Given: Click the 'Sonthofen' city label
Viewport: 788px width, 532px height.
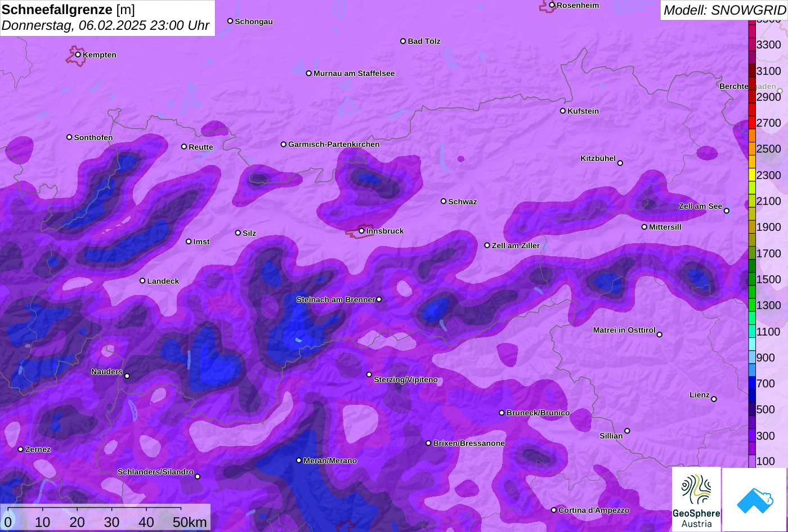Looking at the screenshot, I should pyautogui.click(x=93, y=137).
